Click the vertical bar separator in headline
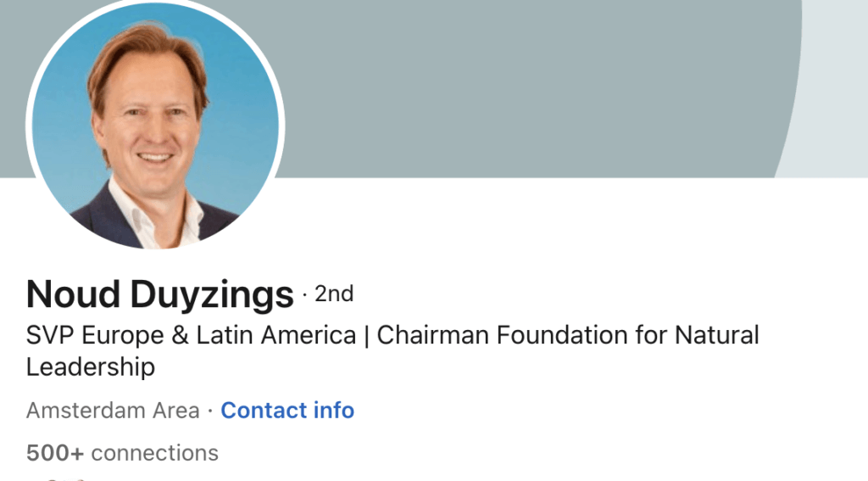The image size is (868, 481). coord(366,335)
